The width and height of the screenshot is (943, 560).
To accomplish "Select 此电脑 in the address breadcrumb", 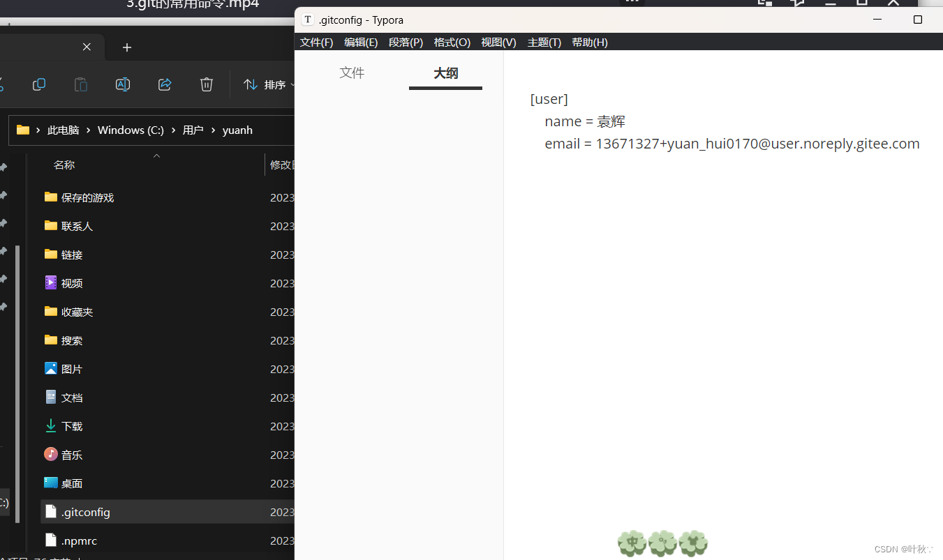I will click(64, 130).
